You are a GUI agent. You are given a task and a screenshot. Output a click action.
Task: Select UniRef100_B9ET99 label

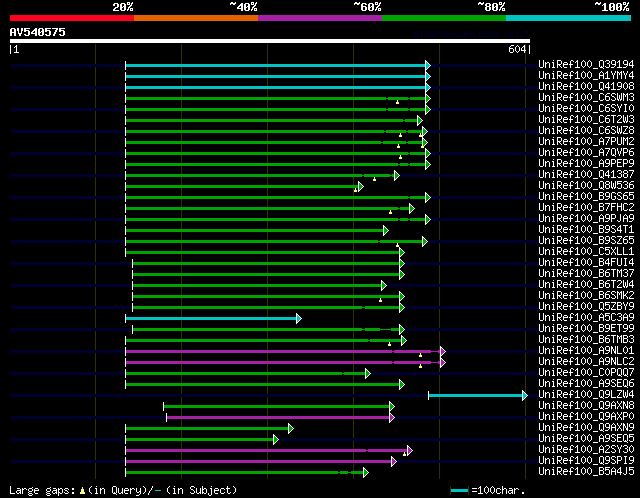[586, 329]
